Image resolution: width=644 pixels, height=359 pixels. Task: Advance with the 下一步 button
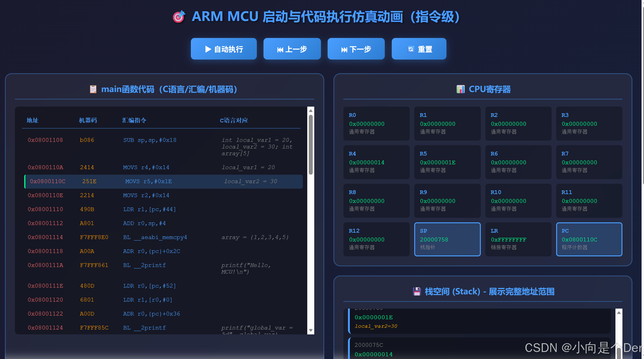coord(356,49)
